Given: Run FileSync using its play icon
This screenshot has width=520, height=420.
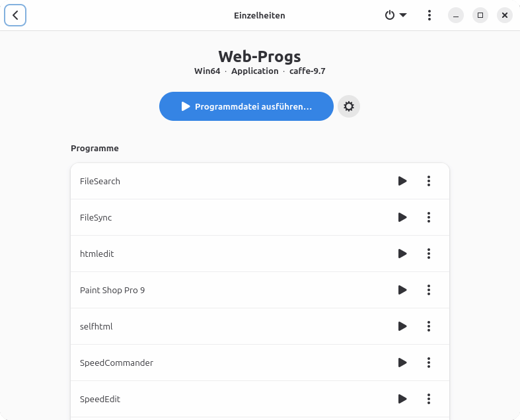Looking at the screenshot, I should [x=402, y=217].
